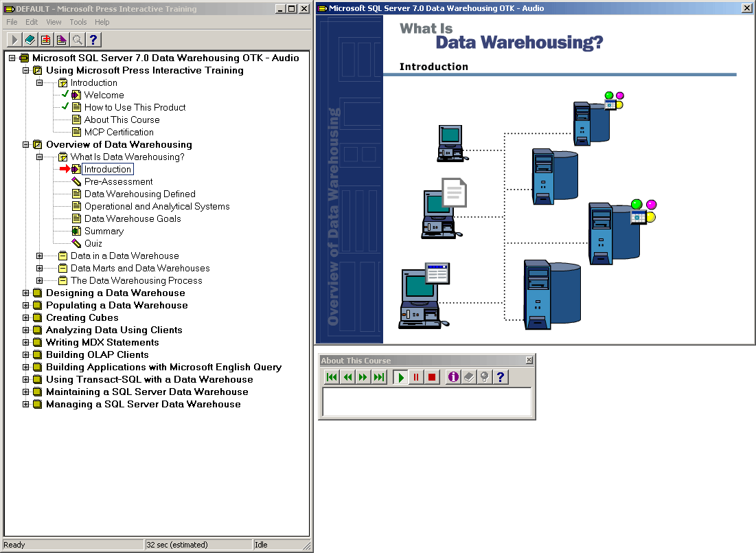Image resolution: width=756 pixels, height=553 pixels.
Task: Click the Idle status bar text
Action: click(x=261, y=545)
